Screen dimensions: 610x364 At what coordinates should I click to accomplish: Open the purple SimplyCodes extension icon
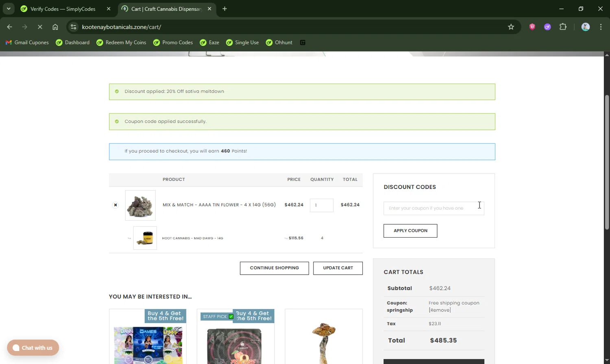(x=547, y=27)
